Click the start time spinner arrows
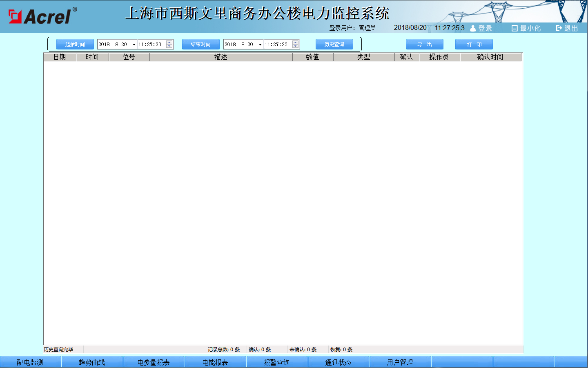This screenshot has width=588, height=368. pos(169,44)
